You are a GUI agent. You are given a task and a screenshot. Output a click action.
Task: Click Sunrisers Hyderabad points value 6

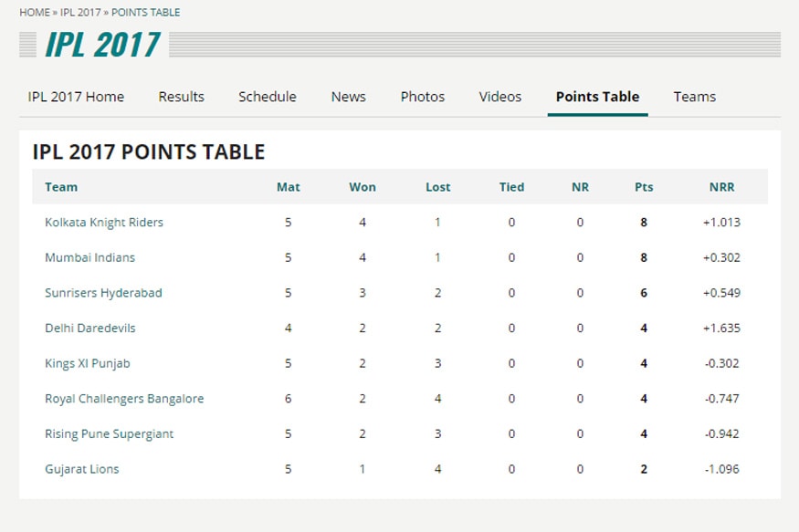pos(644,293)
